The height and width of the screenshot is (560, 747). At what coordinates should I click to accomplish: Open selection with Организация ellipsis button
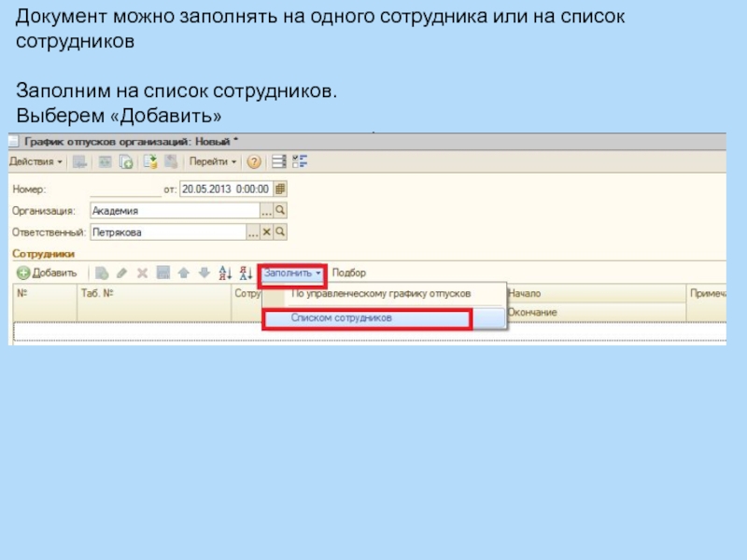[266, 211]
